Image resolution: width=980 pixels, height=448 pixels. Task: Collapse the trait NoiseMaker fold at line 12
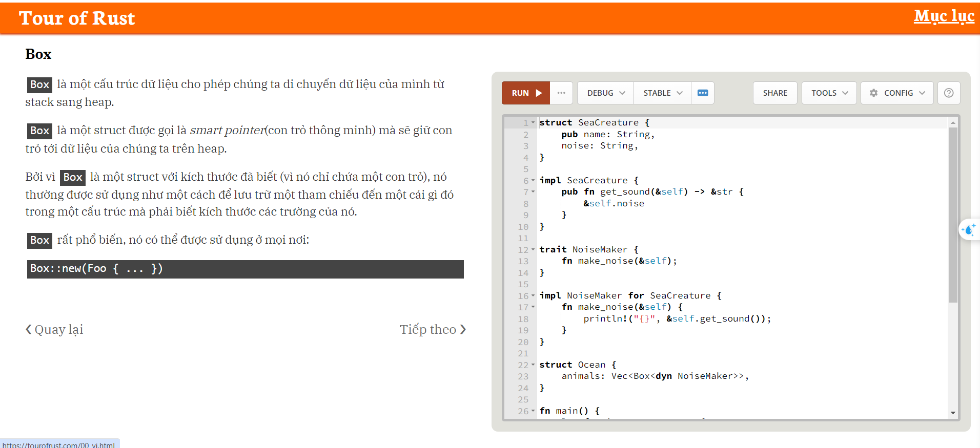coord(533,249)
